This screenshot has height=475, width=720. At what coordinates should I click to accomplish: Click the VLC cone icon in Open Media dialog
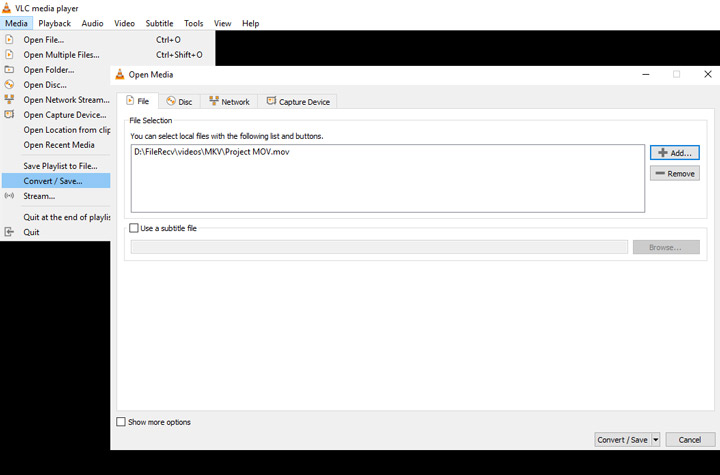(120, 74)
